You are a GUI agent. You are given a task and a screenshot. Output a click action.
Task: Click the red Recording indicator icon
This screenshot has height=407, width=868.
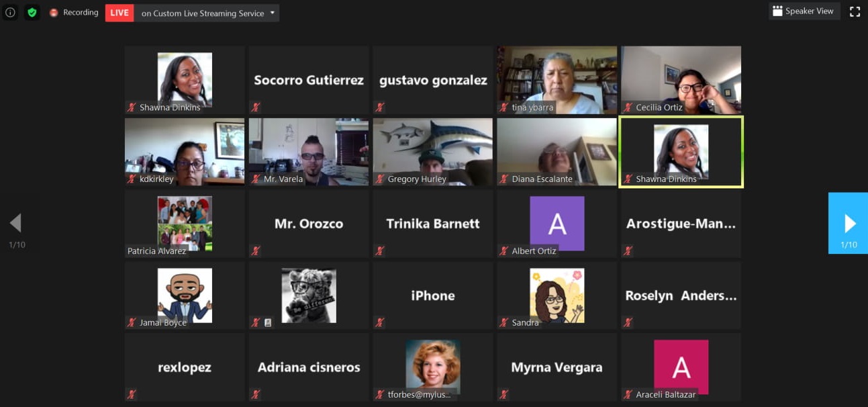54,13
